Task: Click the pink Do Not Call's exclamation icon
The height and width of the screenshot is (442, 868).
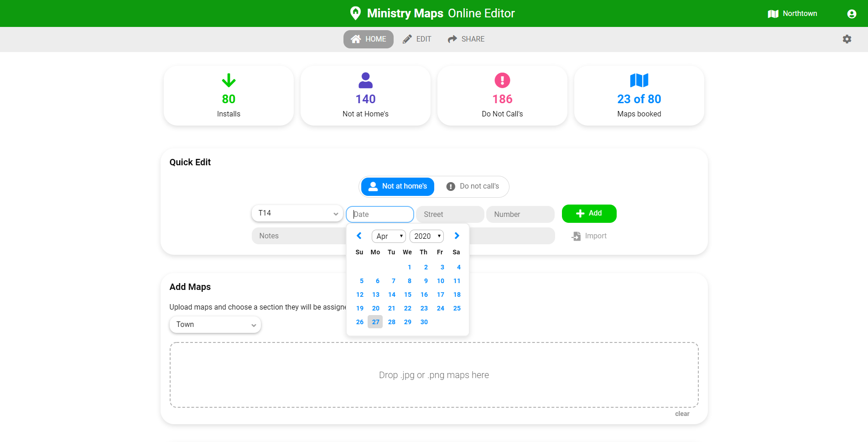Action: coord(502,80)
